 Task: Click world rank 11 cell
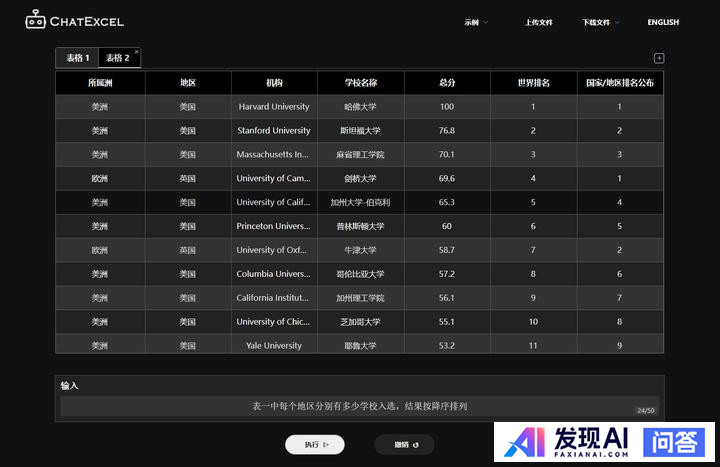pyautogui.click(x=533, y=344)
